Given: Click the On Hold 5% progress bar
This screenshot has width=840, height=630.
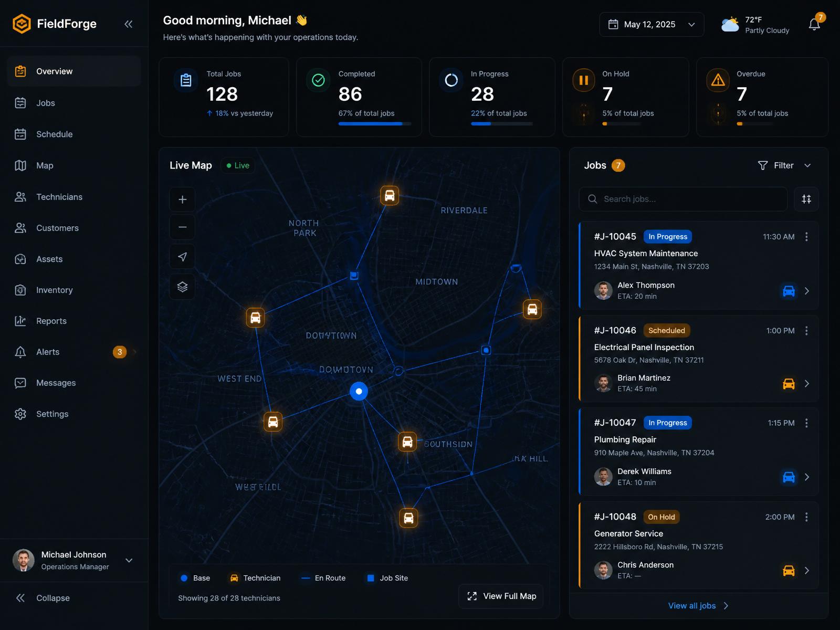Looking at the screenshot, I should click(622, 124).
